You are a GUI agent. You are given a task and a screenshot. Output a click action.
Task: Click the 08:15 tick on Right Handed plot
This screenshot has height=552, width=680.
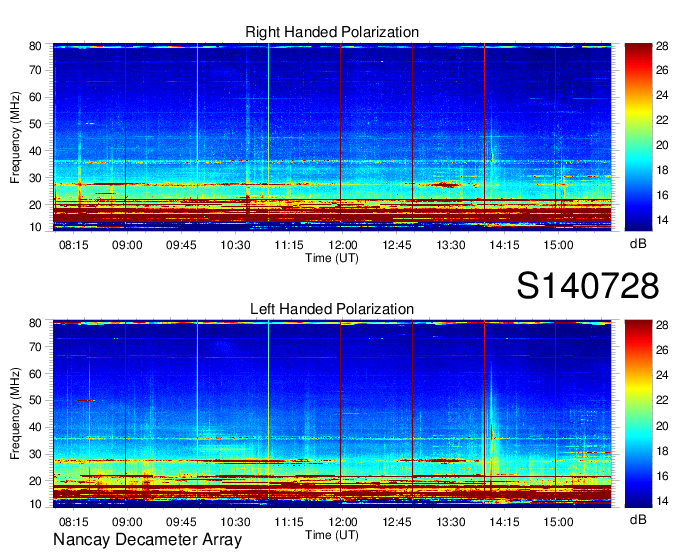tap(73, 245)
